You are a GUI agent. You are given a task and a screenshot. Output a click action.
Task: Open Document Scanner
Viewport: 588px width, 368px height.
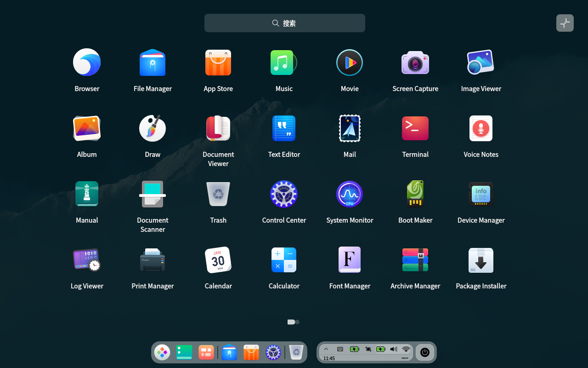[x=153, y=194]
